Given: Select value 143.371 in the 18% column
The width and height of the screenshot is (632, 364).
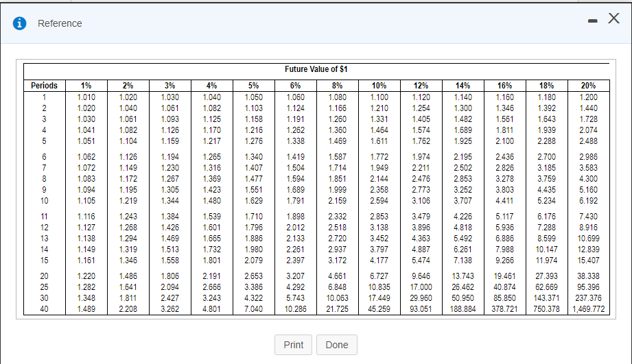Looking at the screenshot, I should (x=546, y=298).
